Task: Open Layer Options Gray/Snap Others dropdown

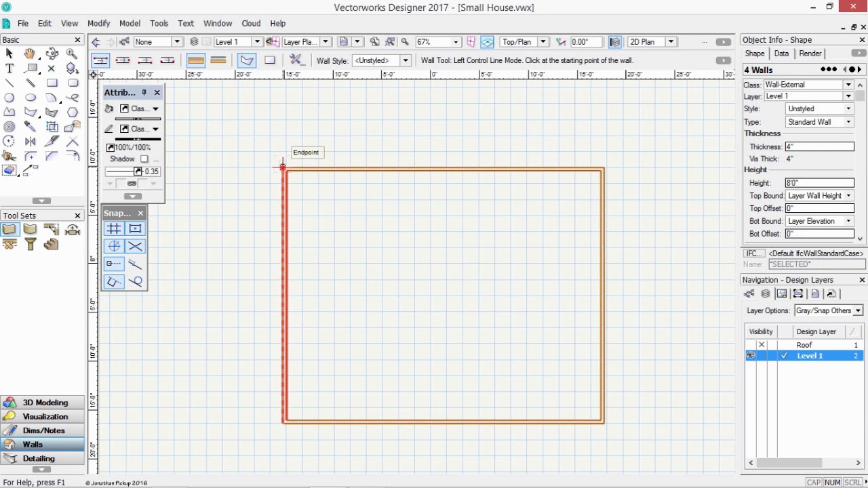Action: (827, 310)
